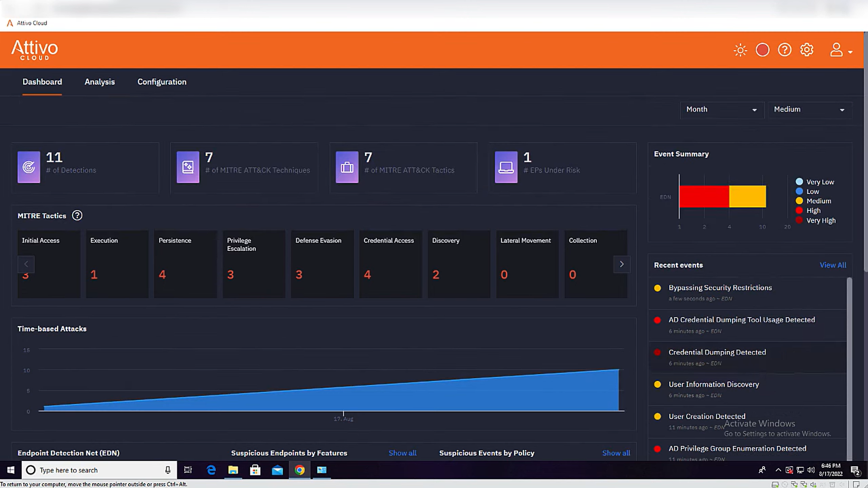
Task: Open the Configuration tab
Action: pyautogui.click(x=162, y=82)
